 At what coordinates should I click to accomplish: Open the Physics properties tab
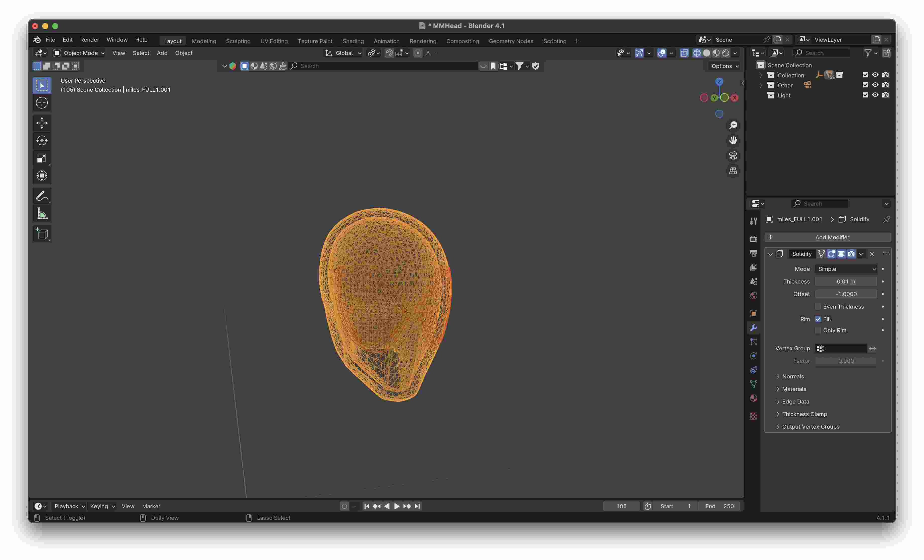[754, 356]
